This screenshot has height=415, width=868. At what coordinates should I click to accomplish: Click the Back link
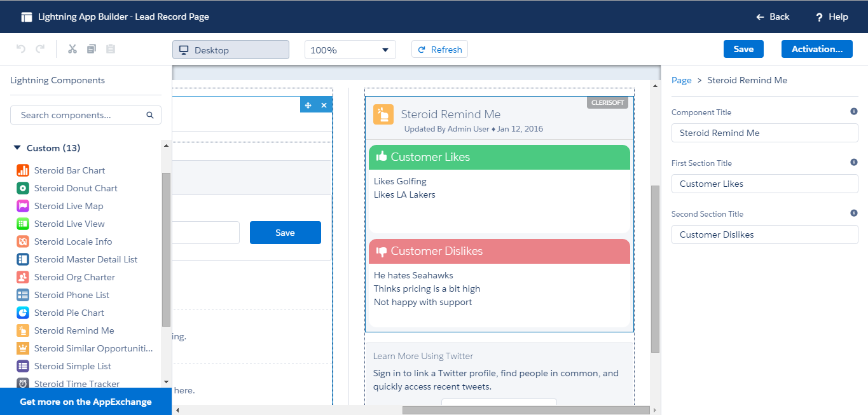coord(773,17)
